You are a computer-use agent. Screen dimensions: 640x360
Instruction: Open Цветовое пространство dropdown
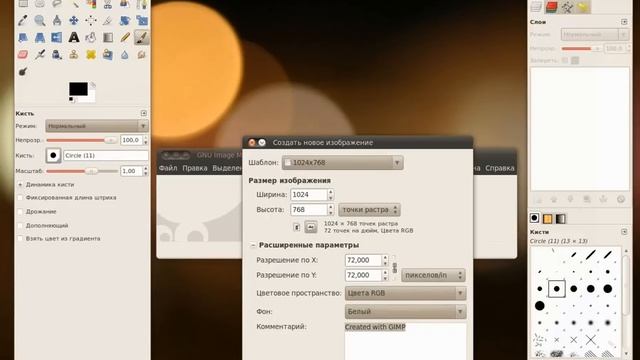405,293
